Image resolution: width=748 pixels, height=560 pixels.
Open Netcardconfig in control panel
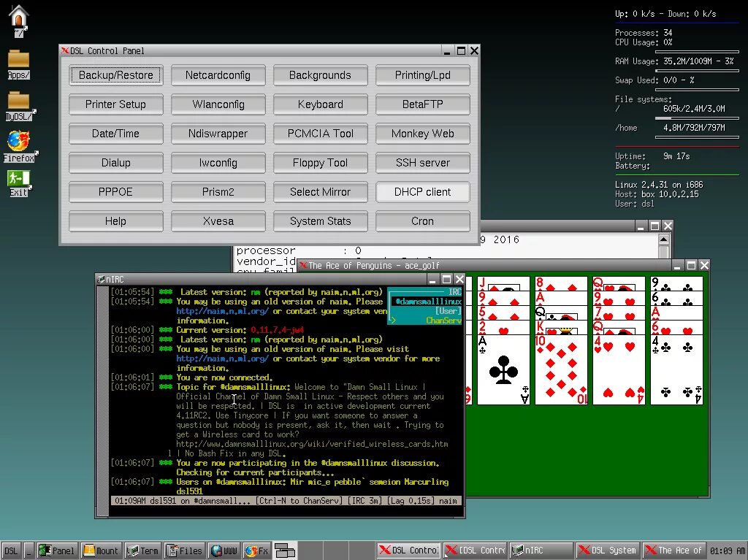point(218,75)
